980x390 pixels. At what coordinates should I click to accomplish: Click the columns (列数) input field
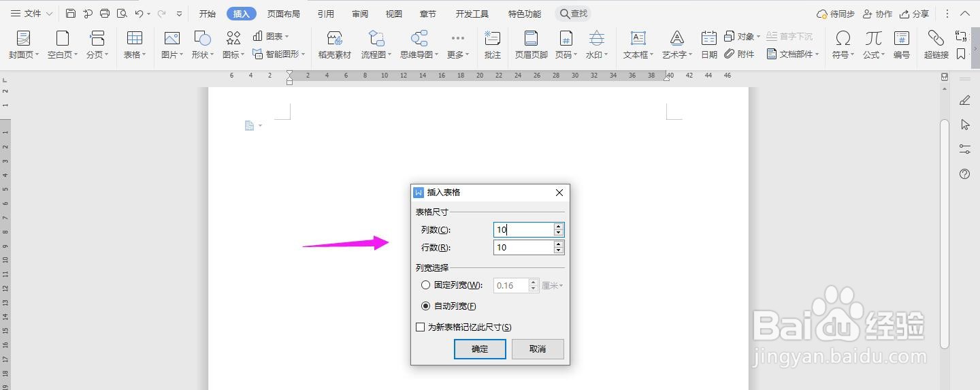point(523,230)
